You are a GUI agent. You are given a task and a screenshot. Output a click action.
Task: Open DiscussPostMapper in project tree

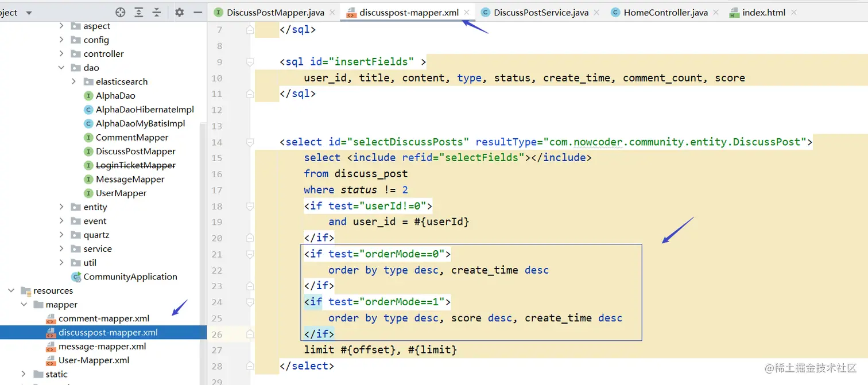(135, 151)
